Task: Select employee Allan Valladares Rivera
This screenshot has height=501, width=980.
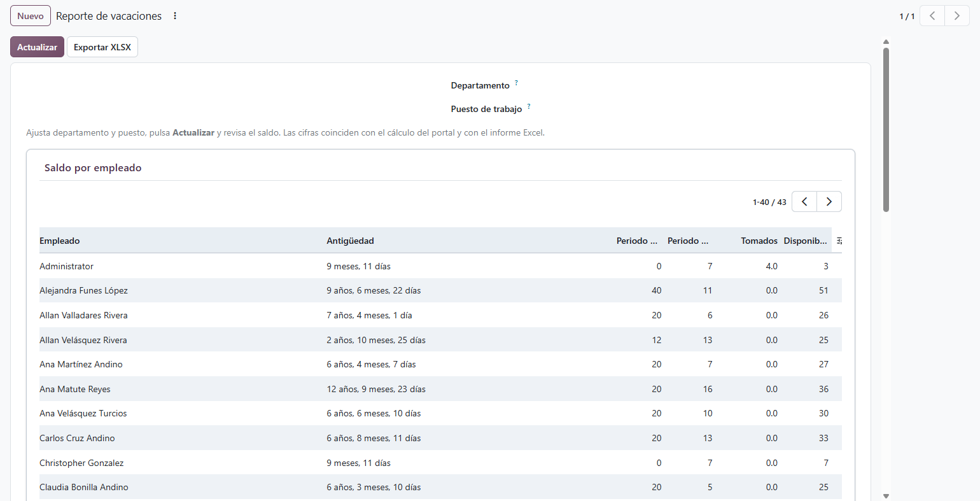Action: (440, 315)
